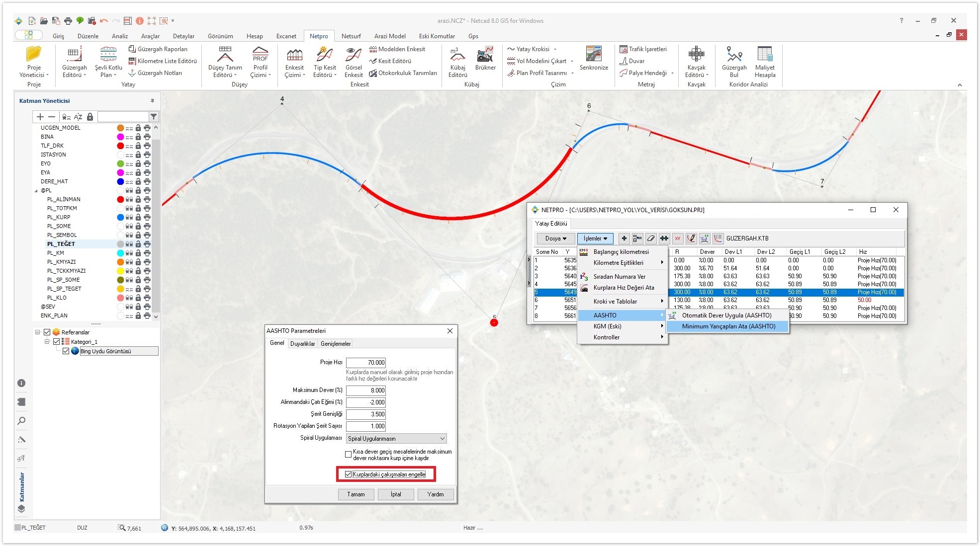Viewport: 980px width, 546px height.
Task: Collapse the Referanslar tree node
Action: pos(37,332)
